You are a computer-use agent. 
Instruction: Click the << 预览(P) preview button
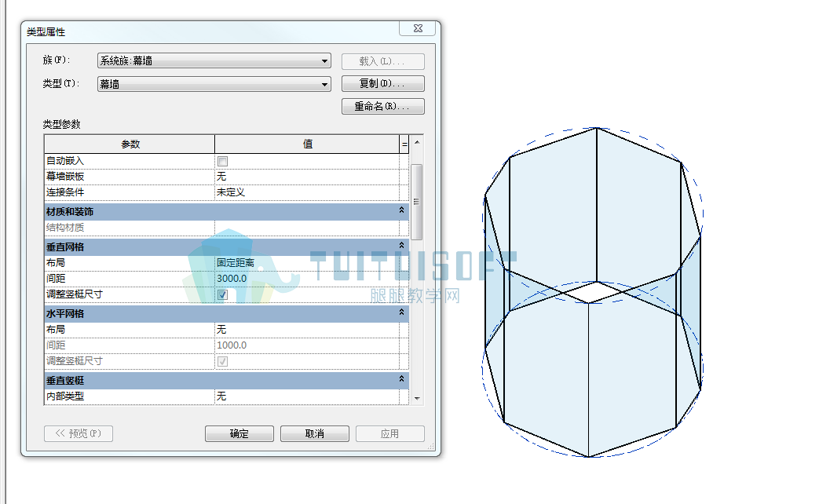pos(79,433)
